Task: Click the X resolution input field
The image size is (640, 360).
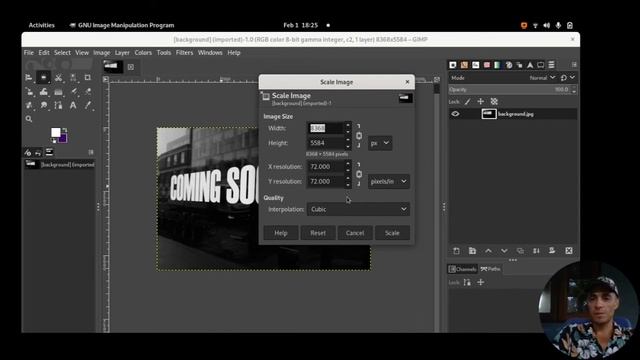Action: (326, 167)
